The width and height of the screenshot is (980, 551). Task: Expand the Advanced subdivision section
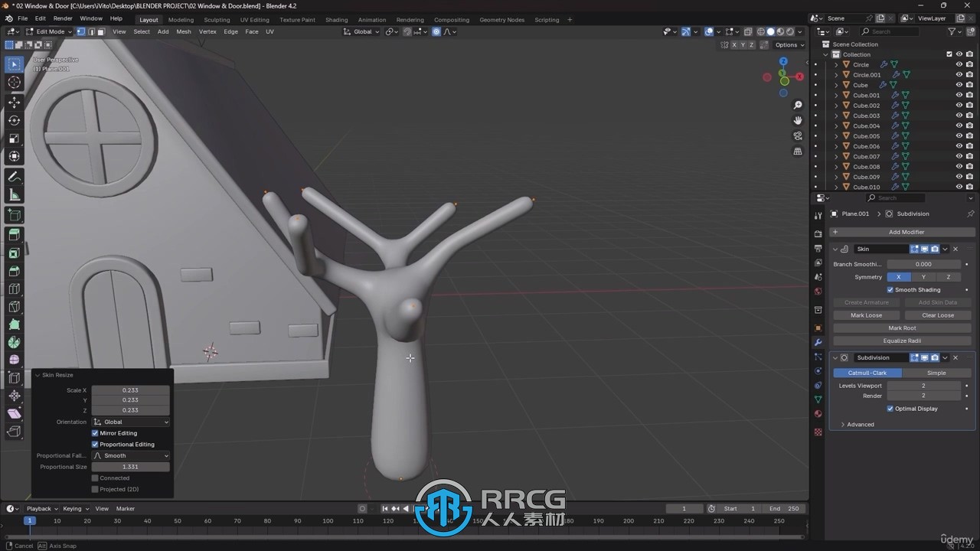click(x=857, y=424)
